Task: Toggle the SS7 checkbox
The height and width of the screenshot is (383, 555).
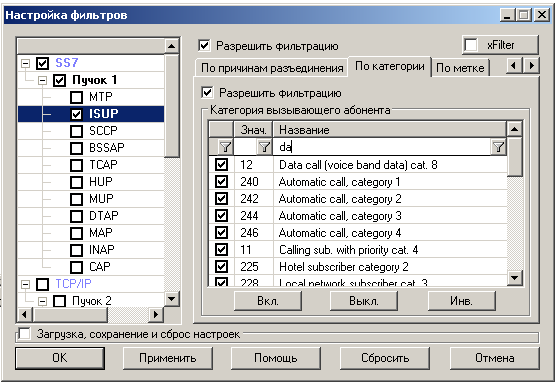Action: [x=42, y=63]
